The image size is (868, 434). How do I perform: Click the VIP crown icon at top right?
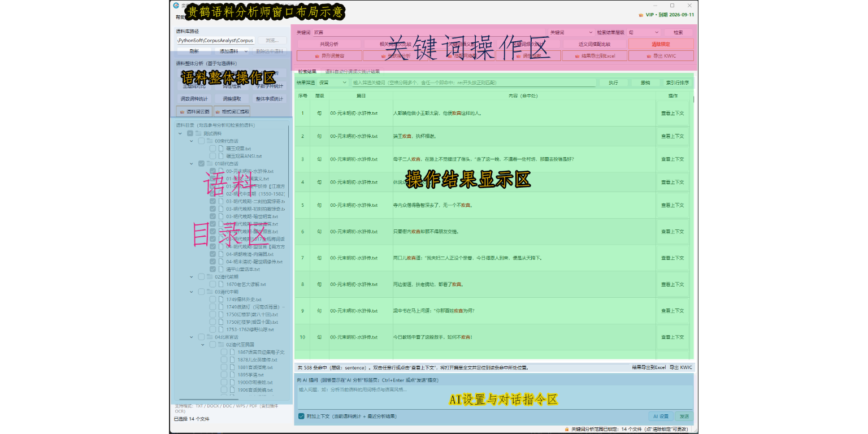click(640, 15)
